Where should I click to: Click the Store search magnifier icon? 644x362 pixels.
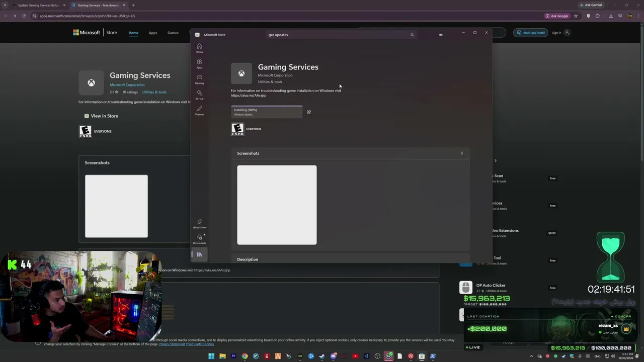pyautogui.click(x=412, y=35)
